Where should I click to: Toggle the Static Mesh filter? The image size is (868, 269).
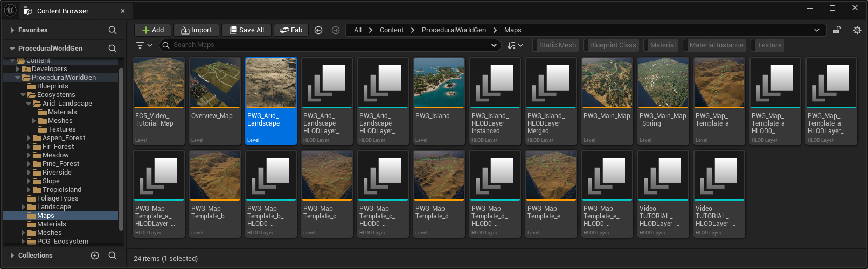[x=557, y=45]
